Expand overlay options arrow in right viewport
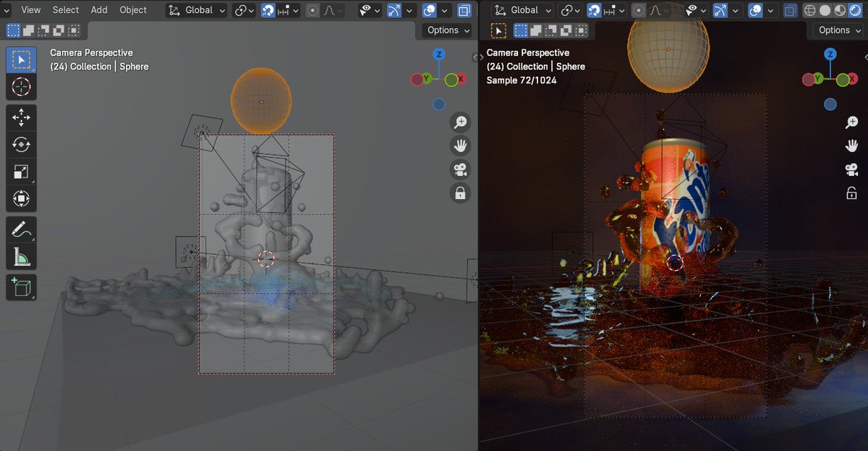Viewport: 868px width, 451px height. (x=771, y=10)
